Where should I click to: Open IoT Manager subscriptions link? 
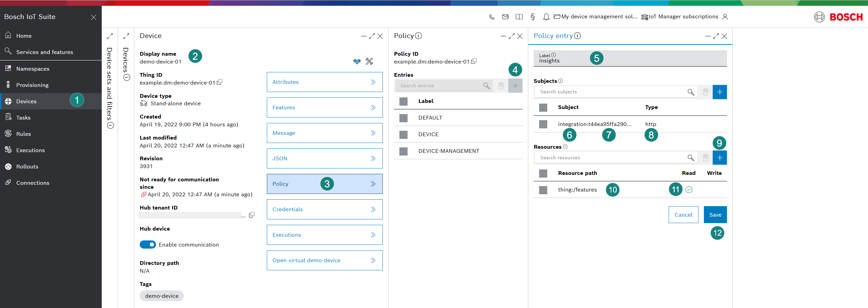pyautogui.click(x=680, y=17)
